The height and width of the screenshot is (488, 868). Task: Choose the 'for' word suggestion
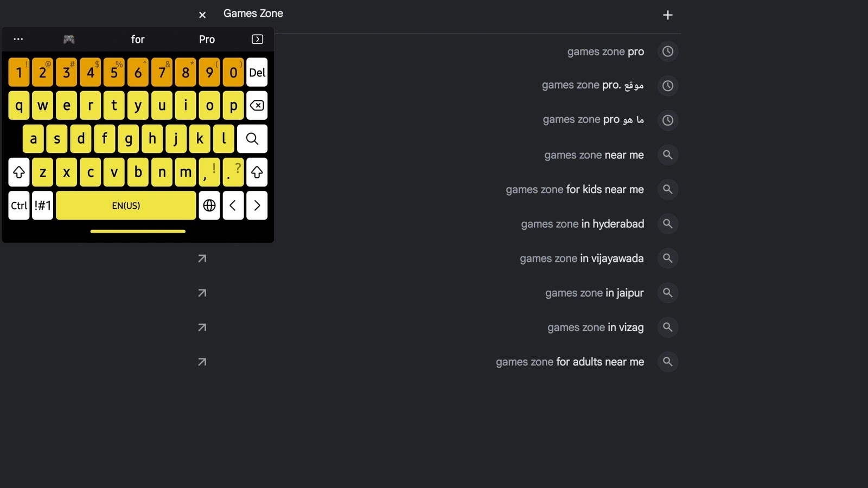tap(138, 39)
